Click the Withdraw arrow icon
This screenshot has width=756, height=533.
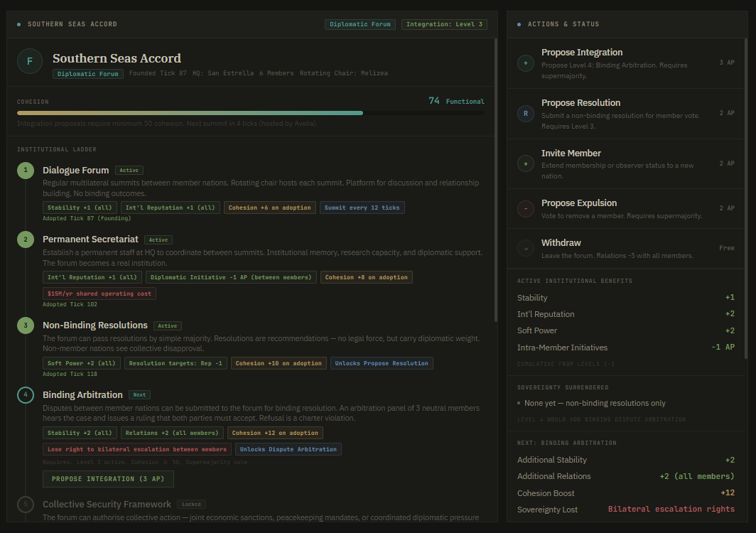coord(526,248)
